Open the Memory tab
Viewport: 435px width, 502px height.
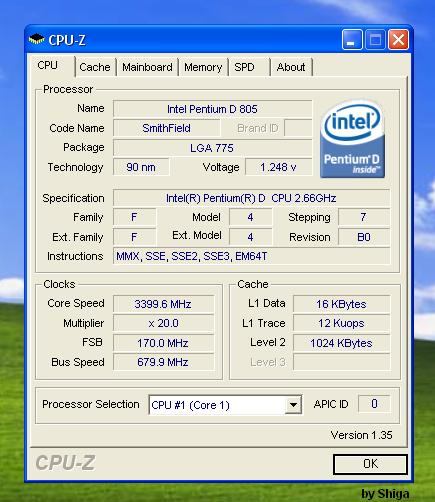(x=203, y=67)
